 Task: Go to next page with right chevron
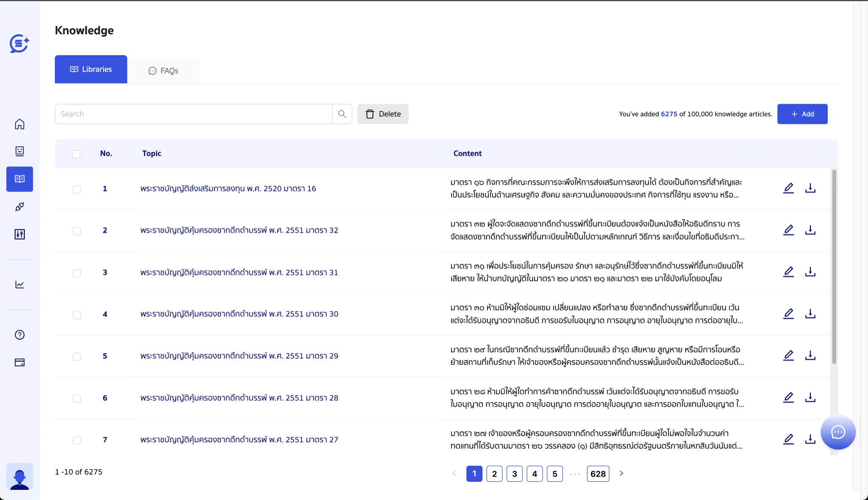click(621, 474)
